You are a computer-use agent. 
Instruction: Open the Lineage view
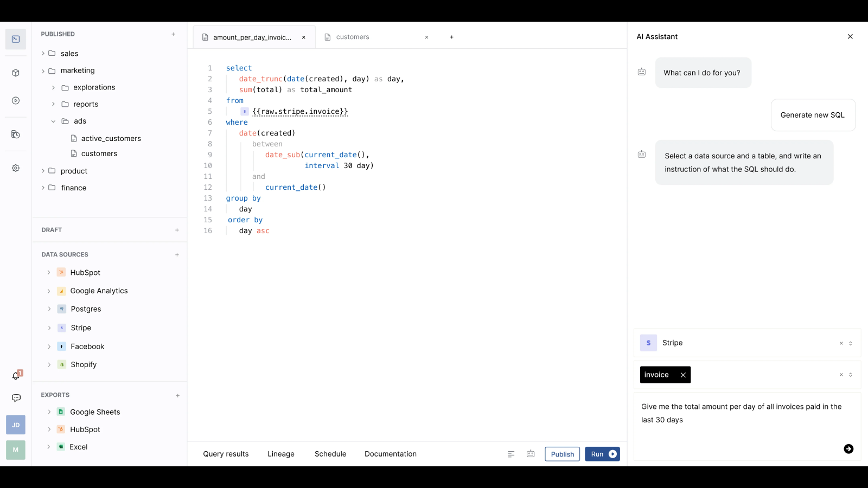tap(280, 454)
